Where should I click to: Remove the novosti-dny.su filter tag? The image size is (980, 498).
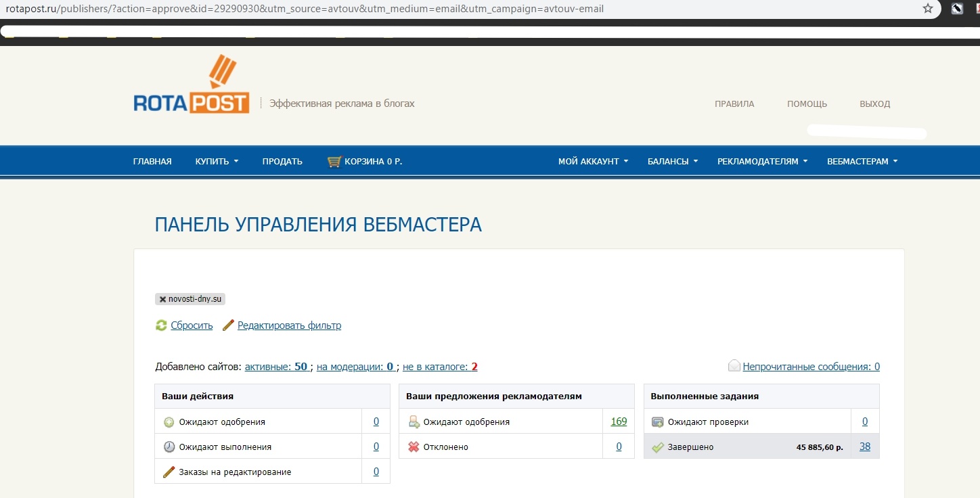coord(162,299)
